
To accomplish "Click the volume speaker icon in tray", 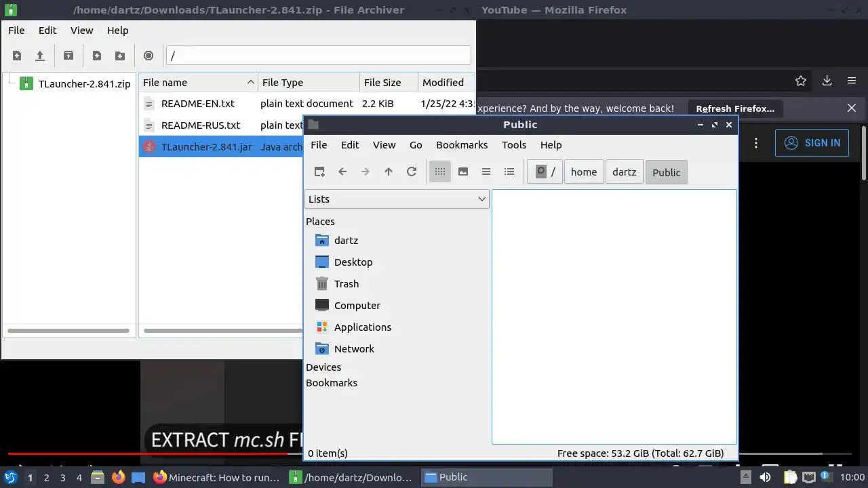I will (765, 477).
